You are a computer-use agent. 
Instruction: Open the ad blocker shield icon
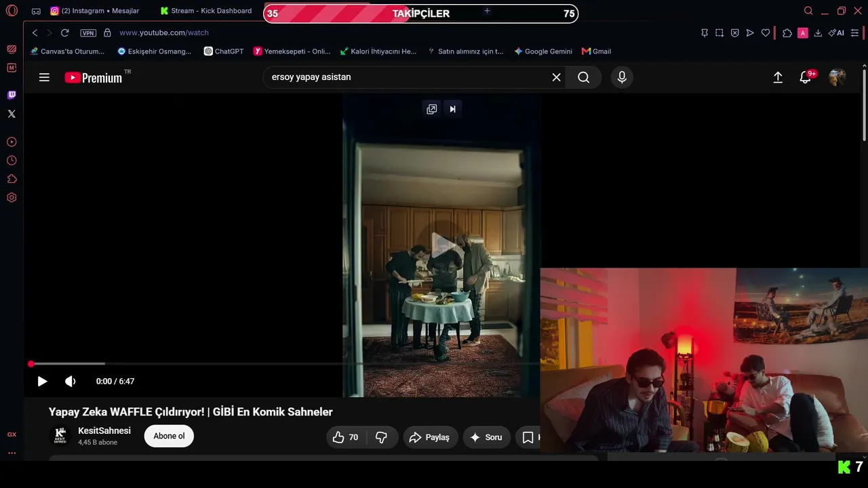(734, 33)
